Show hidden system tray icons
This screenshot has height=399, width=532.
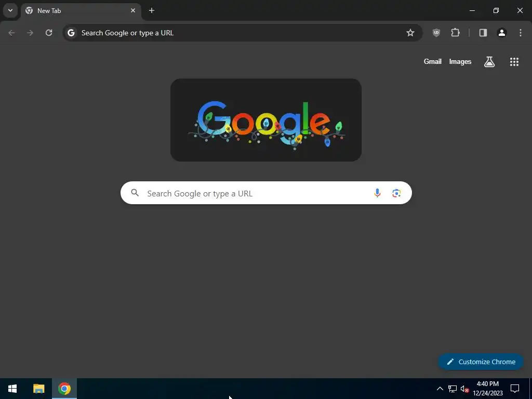pos(440,389)
